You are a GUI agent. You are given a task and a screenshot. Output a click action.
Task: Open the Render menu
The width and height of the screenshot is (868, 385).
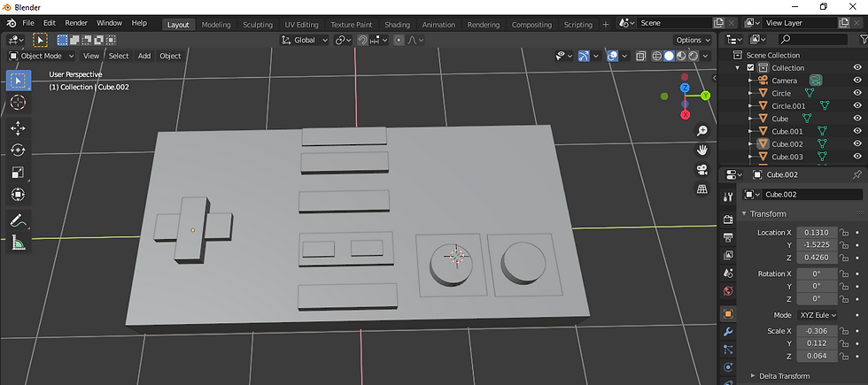pyautogui.click(x=76, y=23)
